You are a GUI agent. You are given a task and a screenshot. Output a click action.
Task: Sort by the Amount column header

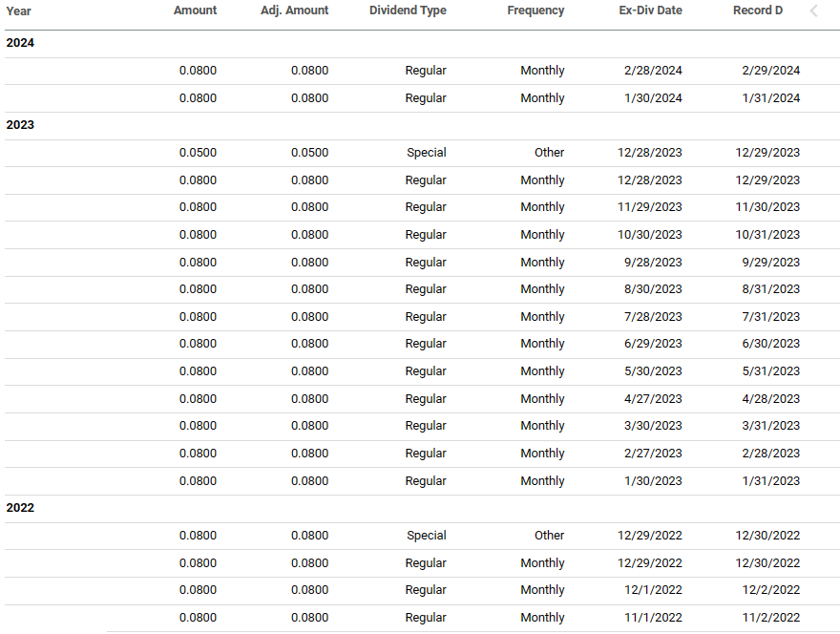click(x=195, y=11)
